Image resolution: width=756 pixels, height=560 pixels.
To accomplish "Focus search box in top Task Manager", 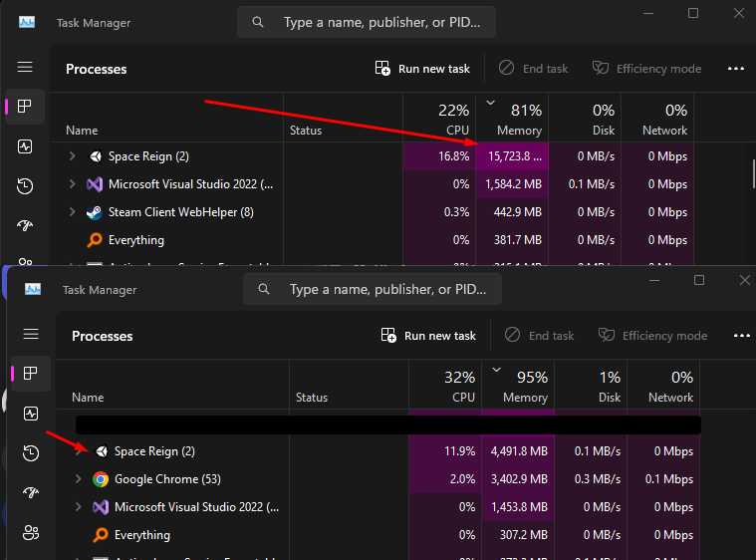I will point(367,22).
